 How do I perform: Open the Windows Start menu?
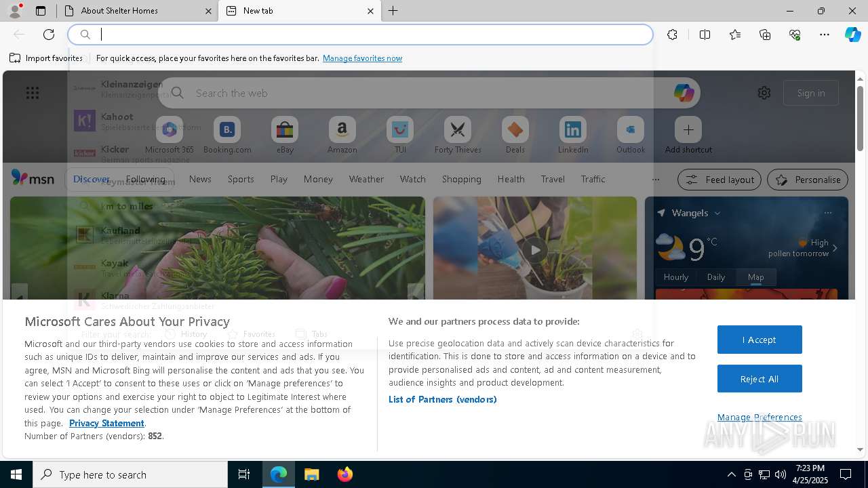point(16,474)
